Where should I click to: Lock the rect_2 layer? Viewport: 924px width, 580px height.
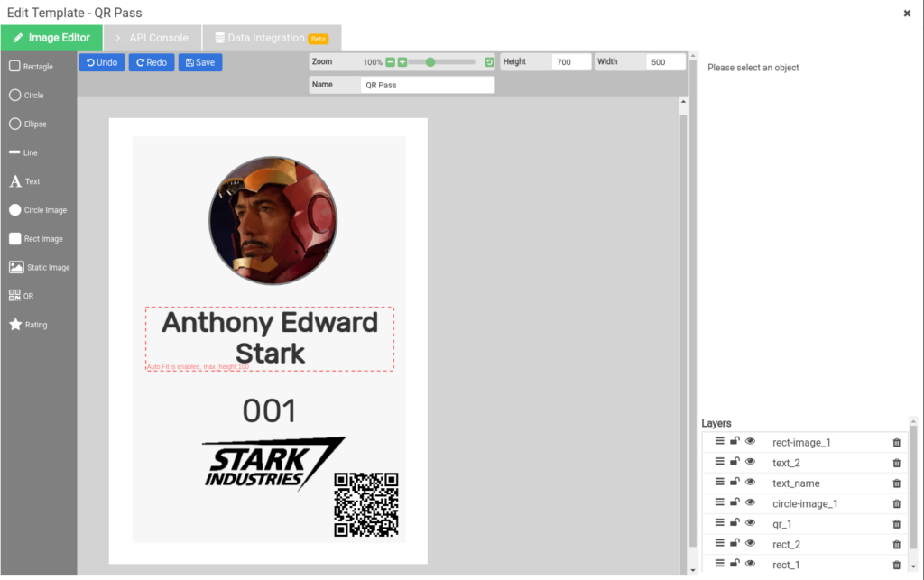tap(735, 543)
